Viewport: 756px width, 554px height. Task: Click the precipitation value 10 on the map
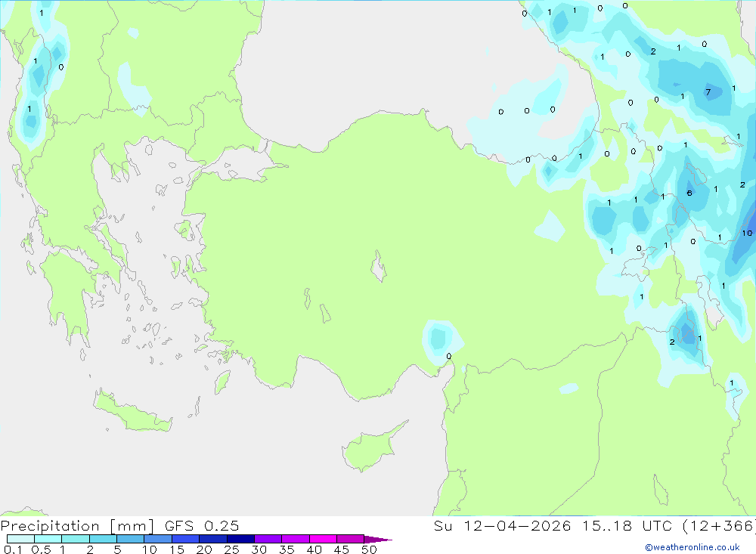click(746, 233)
